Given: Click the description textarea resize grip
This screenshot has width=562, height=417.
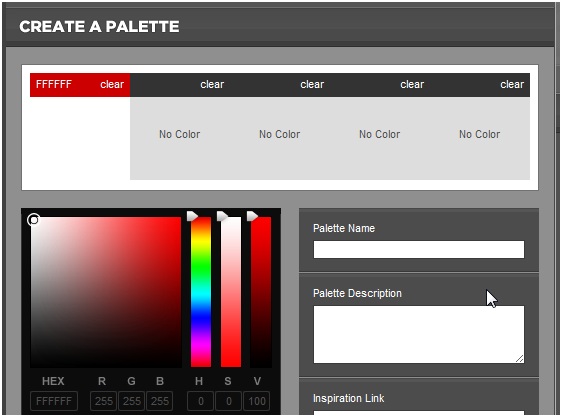Looking at the screenshot, I should [x=520, y=359].
